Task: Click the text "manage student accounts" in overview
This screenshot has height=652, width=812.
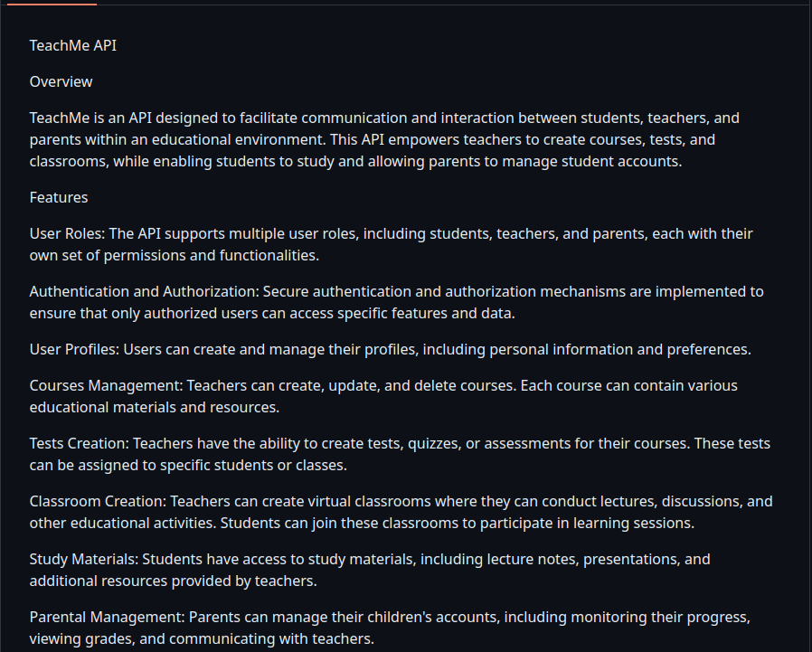Action: point(597,161)
